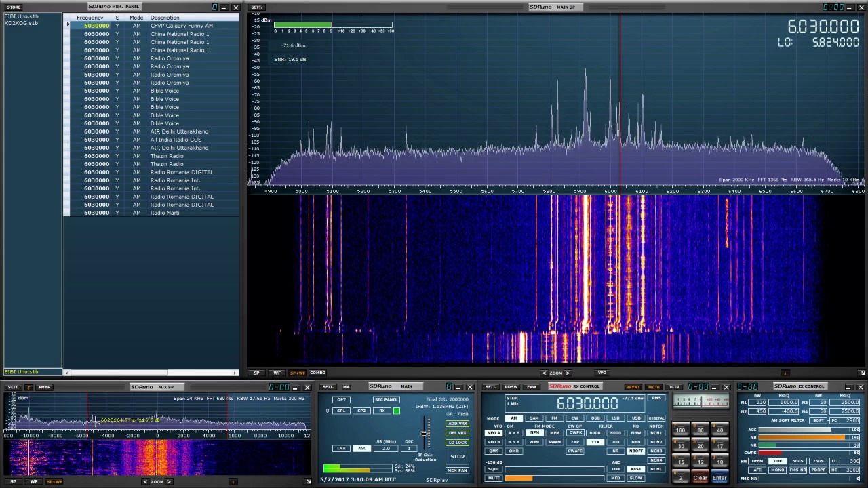
Task: Open the EXW panel
Action: [532, 387]
